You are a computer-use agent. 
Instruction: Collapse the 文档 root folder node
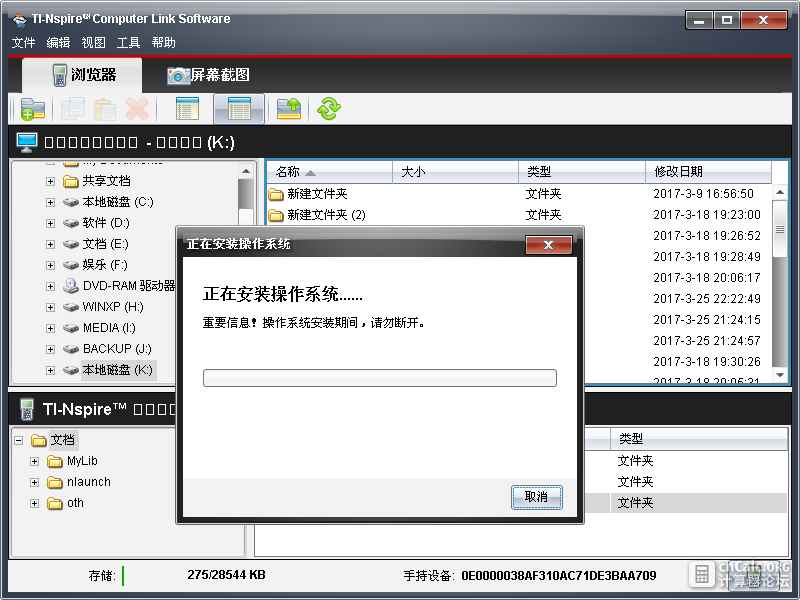(x=18, y=440)
